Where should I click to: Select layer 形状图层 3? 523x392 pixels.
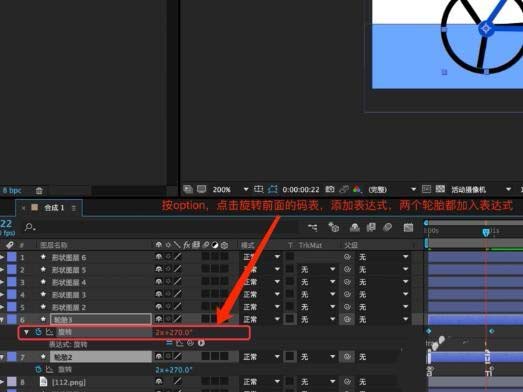tap(69, 295)
